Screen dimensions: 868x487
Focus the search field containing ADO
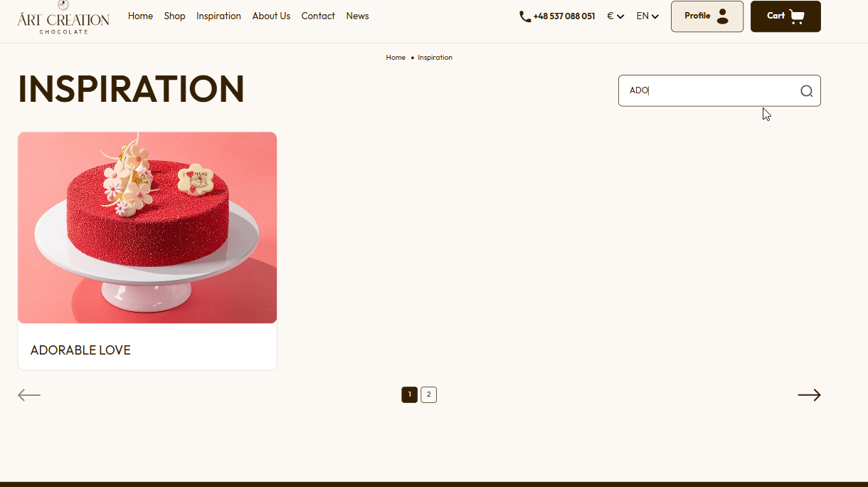719,91
